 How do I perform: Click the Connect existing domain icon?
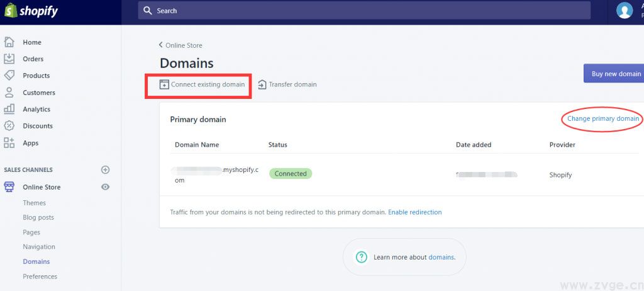(164, 84)
